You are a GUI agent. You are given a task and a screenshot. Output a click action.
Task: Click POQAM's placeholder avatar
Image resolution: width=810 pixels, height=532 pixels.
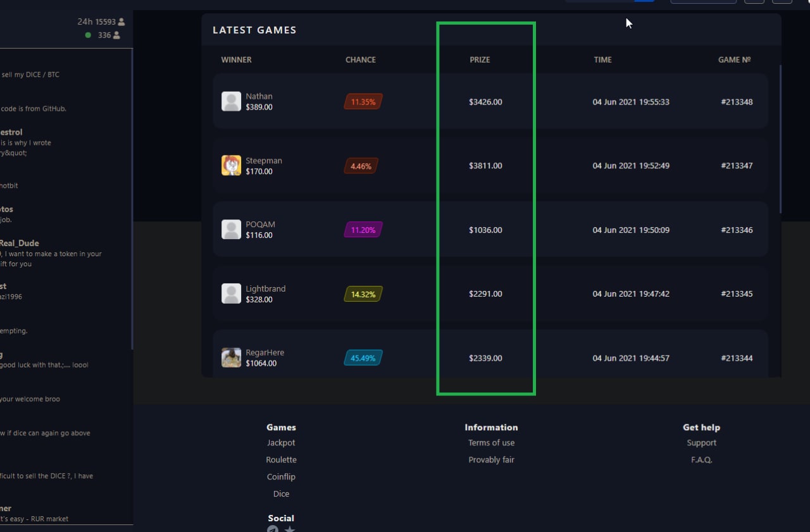(231, 230)
